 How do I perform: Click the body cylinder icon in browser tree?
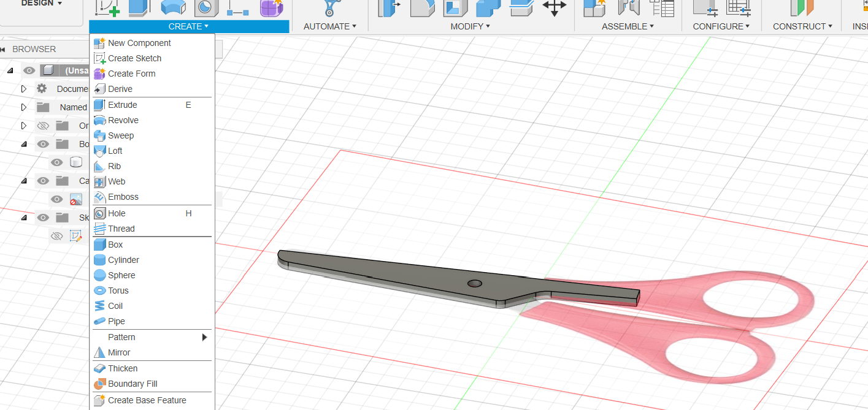pos(76,162)
